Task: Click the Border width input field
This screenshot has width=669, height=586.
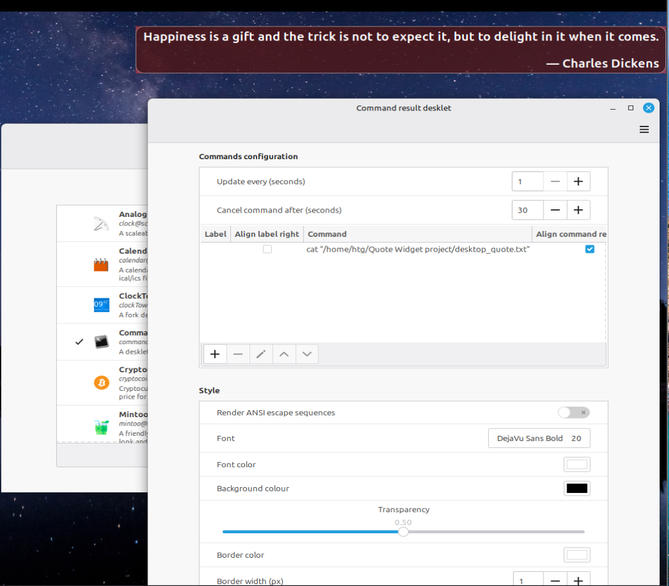Action: (x=528, y=580)
